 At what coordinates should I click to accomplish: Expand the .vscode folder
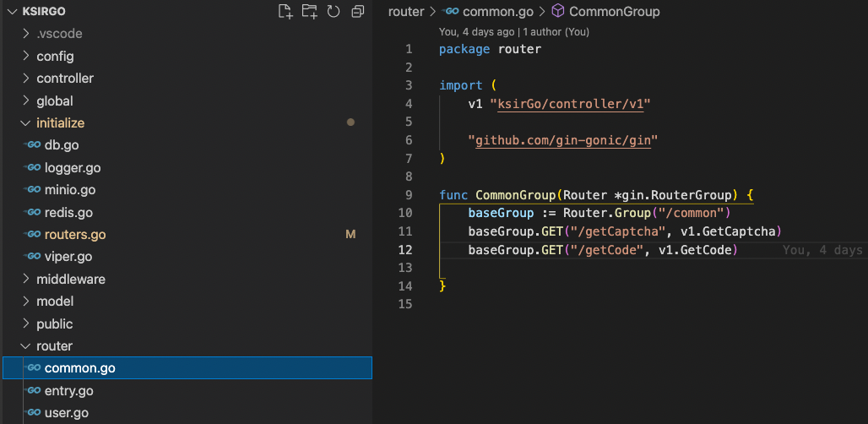[25, 34]
